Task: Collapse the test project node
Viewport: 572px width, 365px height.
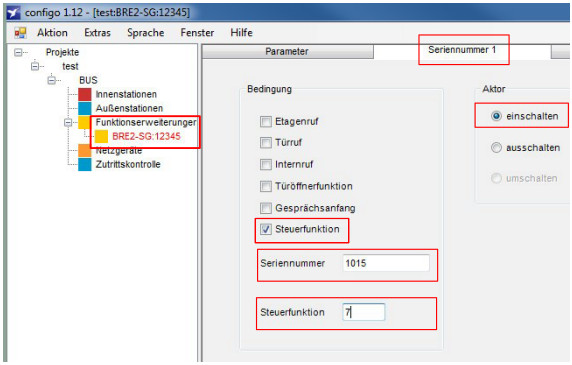Action: pos(35,66)
